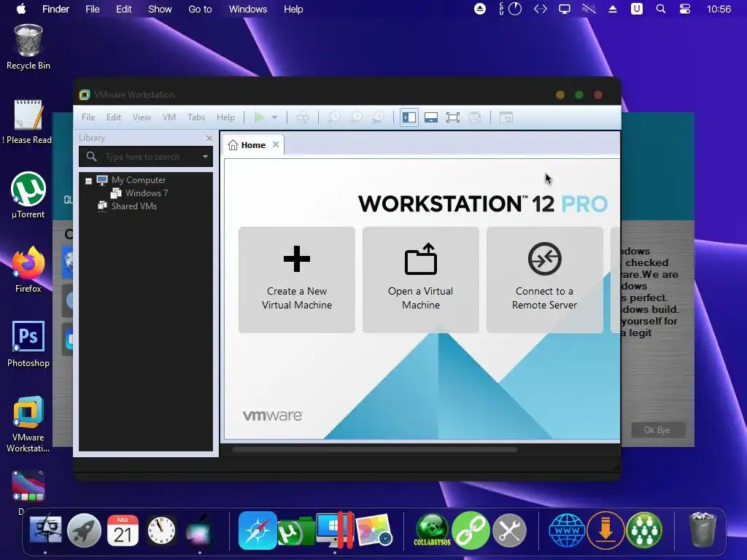Screen dimensions: 747x560
Task: Click the Unity mode toolbar icon
Action: tap(475, 117)
